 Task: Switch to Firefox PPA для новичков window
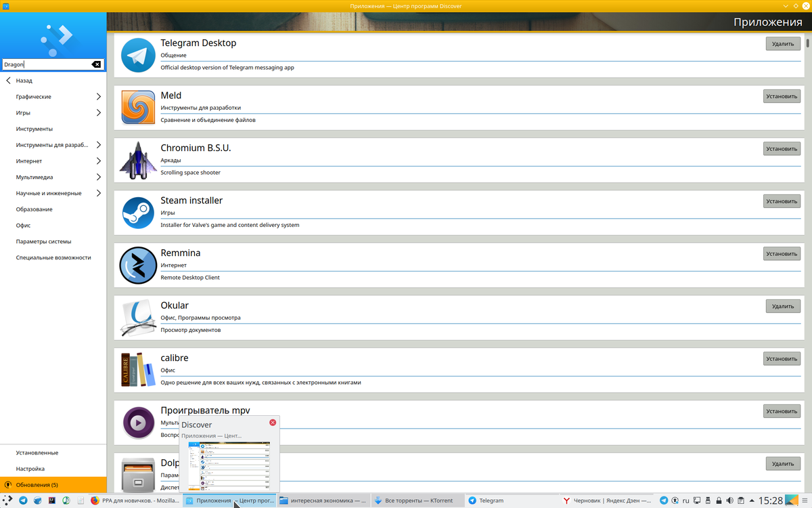coord(135,501)
